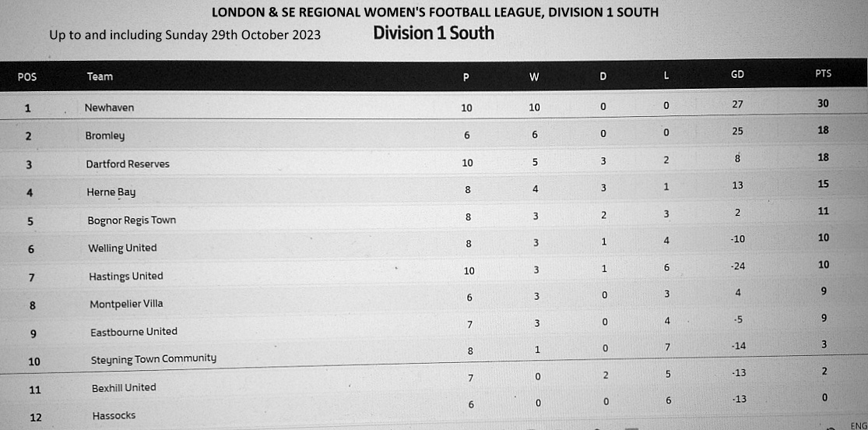The image size is (868, 430).
Task: Click the Team column header
Action: [x=100, y=76]
